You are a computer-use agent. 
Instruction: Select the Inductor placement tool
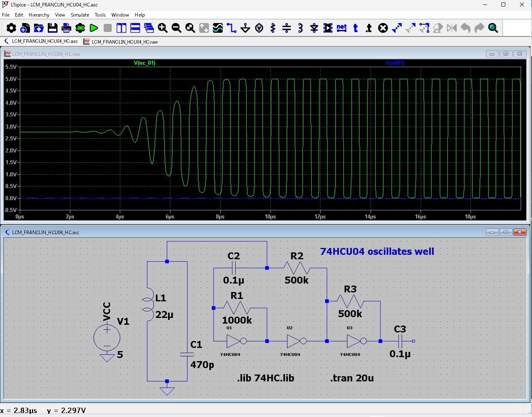(x=300, y=28)
